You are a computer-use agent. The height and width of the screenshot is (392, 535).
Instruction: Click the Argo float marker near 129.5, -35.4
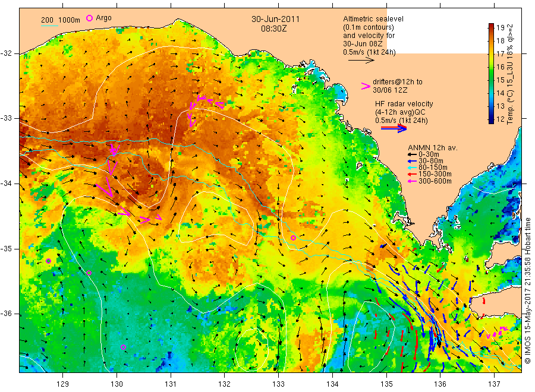89,273
